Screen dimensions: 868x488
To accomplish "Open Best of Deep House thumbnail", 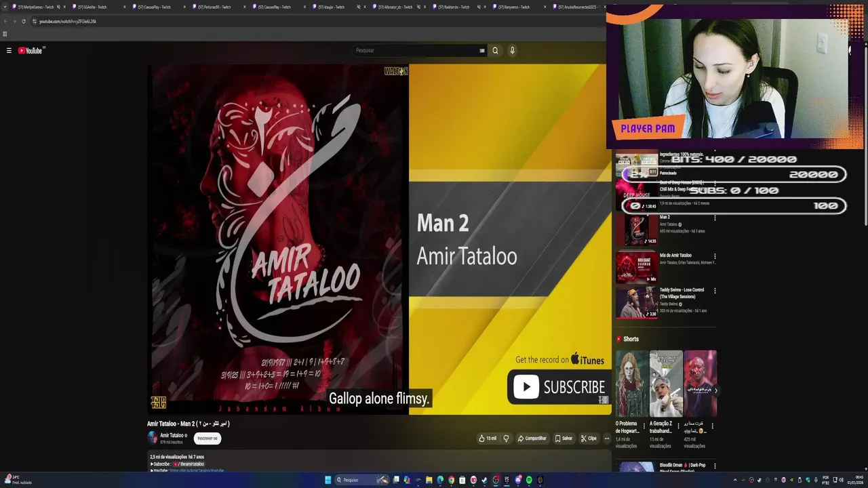I will 636,196.
